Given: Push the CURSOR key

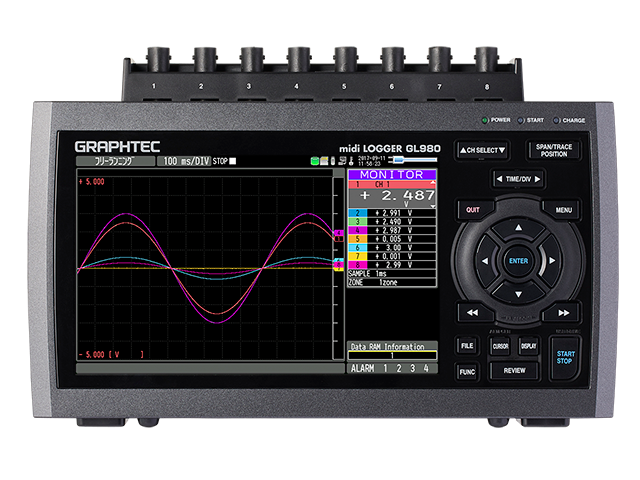Looking at the screenshot, I should (500, 346).
